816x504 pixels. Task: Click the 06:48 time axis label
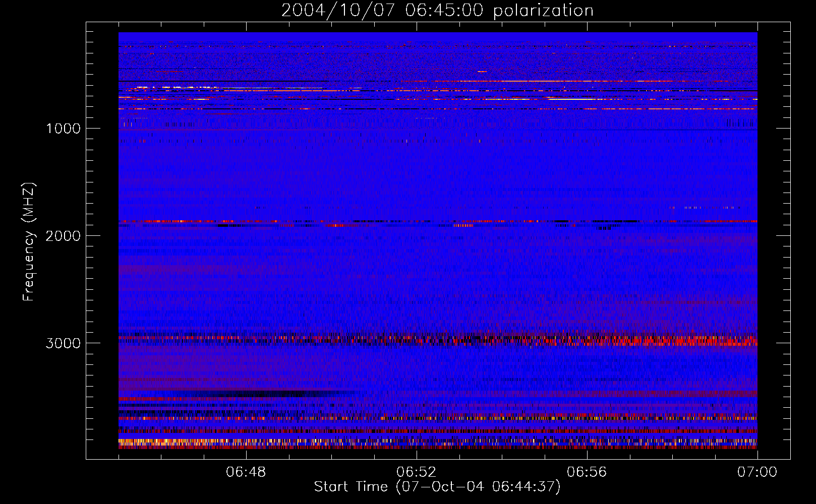246,472
